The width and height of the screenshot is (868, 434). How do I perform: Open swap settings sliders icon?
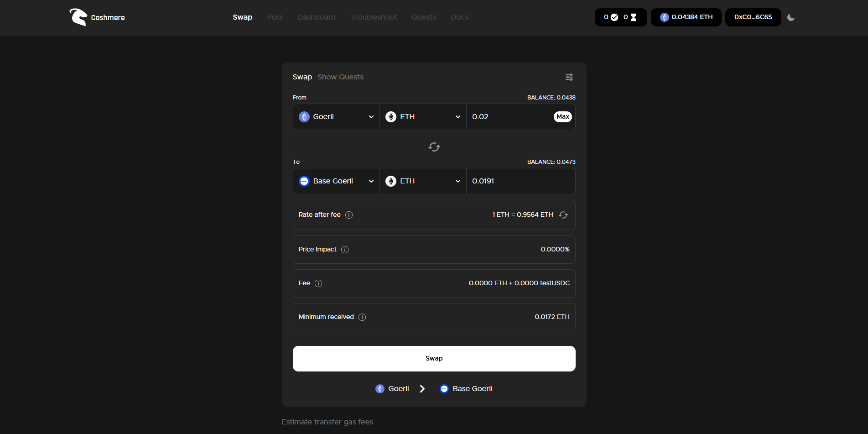click(569, 77)
